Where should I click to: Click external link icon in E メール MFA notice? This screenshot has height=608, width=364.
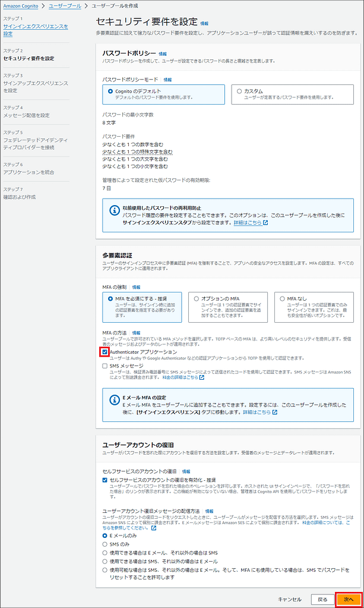coord(275,412)
